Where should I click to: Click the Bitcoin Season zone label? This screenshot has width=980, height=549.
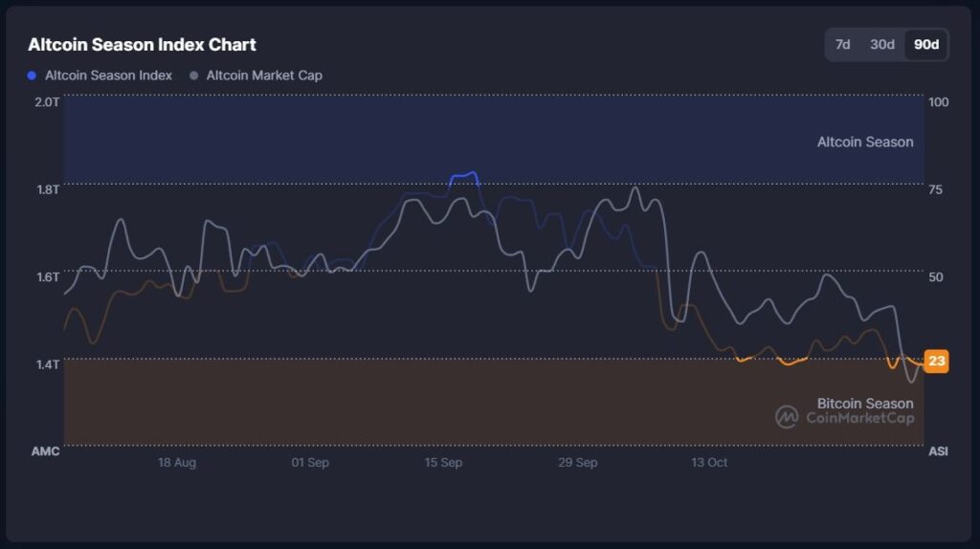(864, 404)
